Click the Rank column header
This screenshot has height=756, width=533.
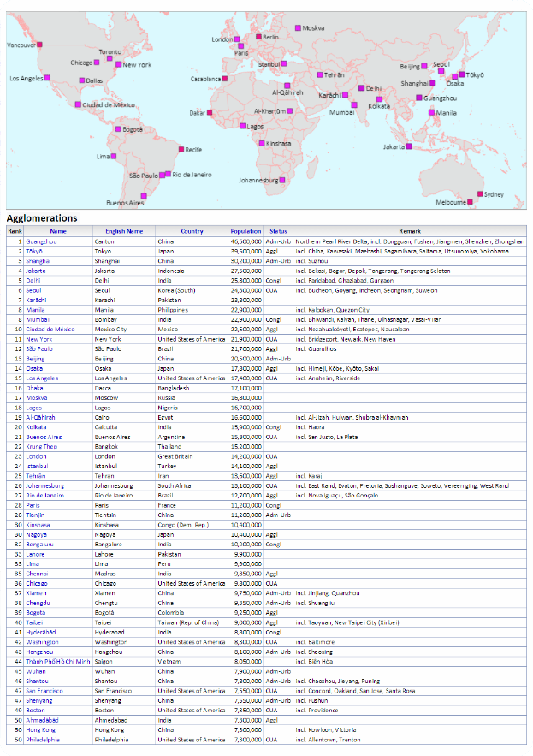point(15,231)
